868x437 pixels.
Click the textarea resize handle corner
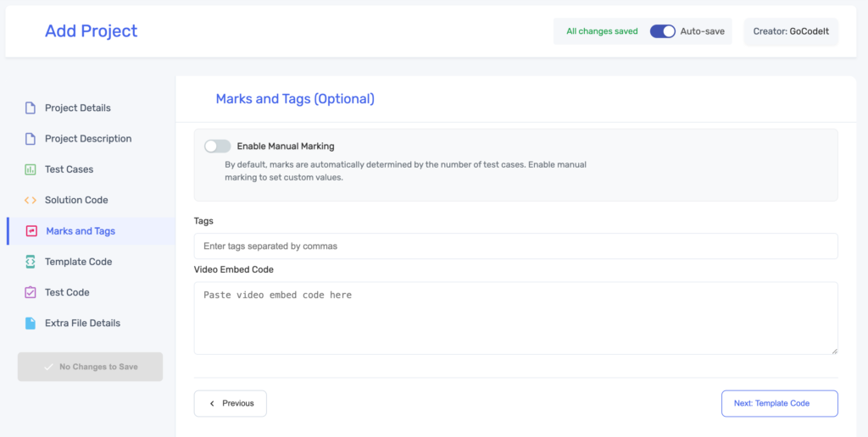[x=834, y=351]
